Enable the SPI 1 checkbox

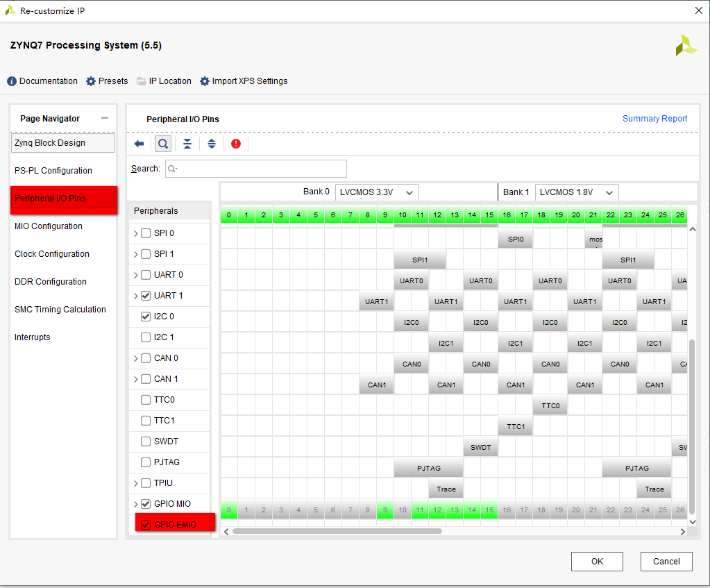146,254
